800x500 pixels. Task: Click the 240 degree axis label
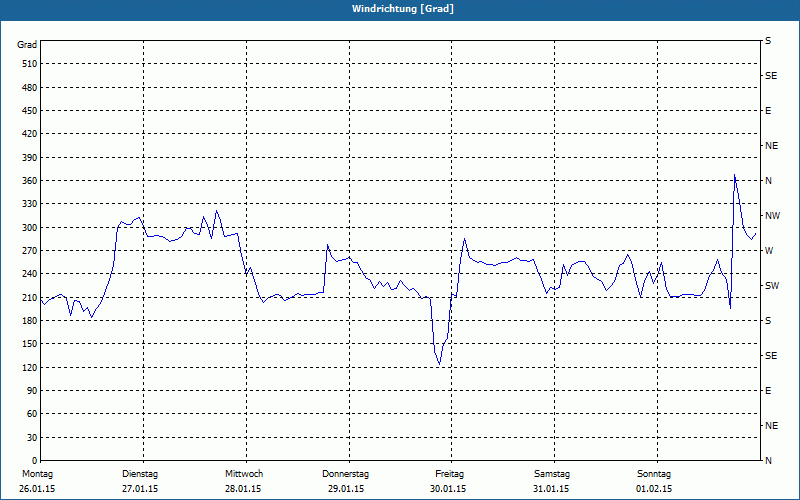click(x=30, y=274)
